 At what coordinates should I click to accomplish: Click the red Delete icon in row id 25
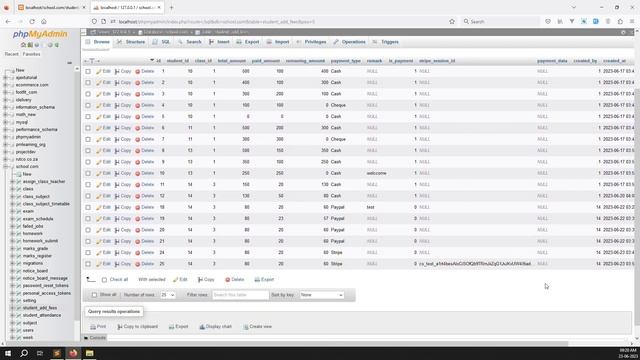click(x=138, y=264)
